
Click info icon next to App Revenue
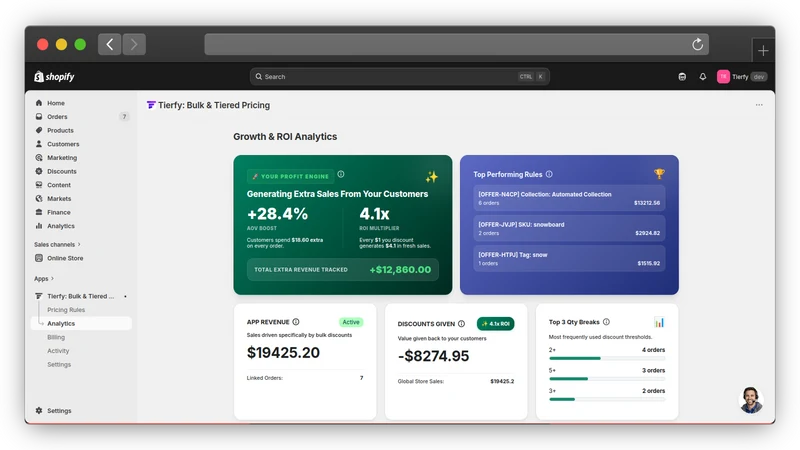[x=296, y=322]
